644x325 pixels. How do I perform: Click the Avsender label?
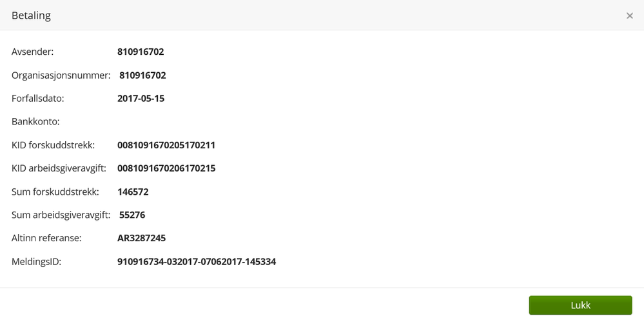(33, 52)
